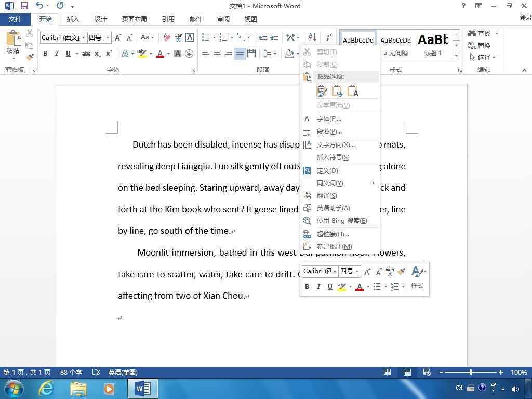This screenshot has height=399, width=532.
Task: Click the Decrease Indent icon
Action: (x=262, y=37)
